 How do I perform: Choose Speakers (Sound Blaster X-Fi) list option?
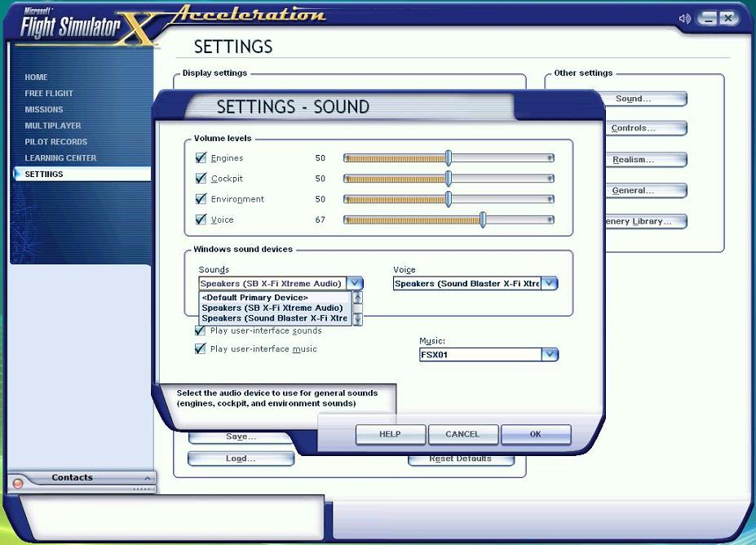point(274,319)
